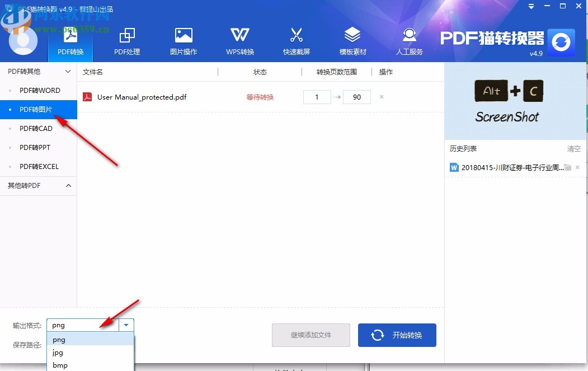Choose jpg as output format
Screen dimensions: 588x371
click(x=58, y=353)
